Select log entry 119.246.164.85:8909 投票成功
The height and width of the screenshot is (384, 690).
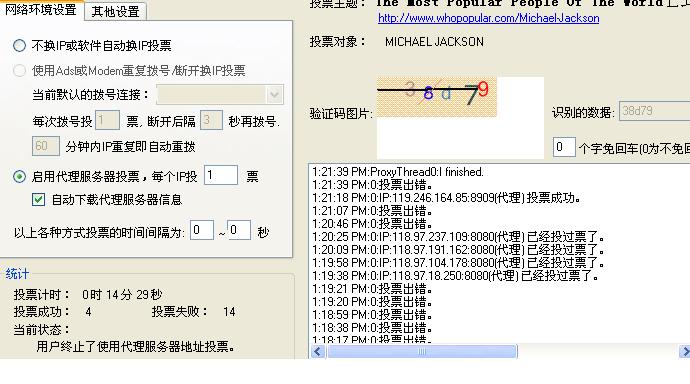click(446, 198)
